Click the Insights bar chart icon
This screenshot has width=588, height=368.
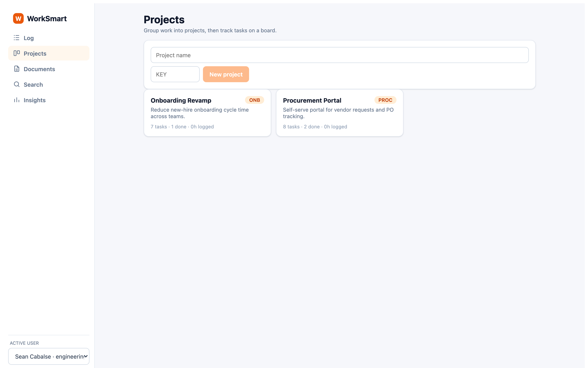(17, 100)
